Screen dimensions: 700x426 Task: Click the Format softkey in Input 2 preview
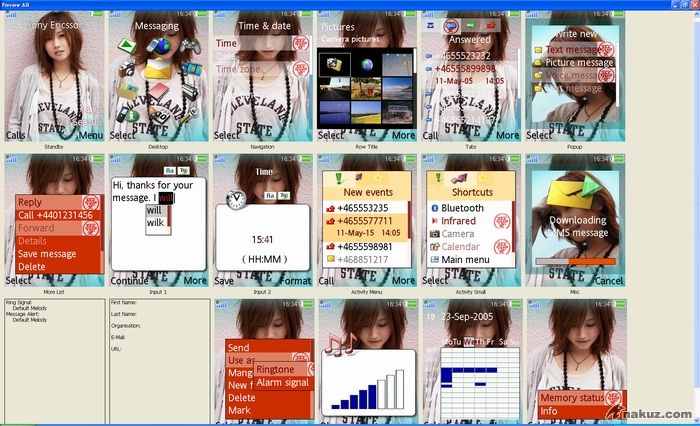click(296, 281)
